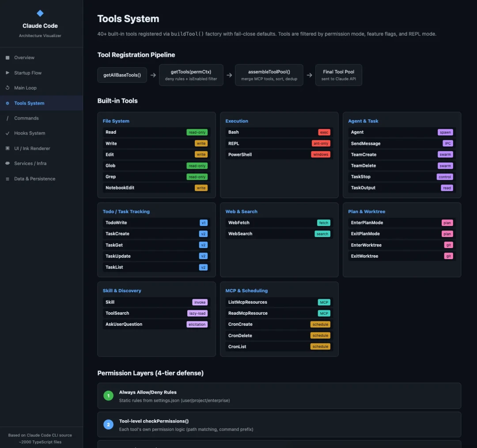
Task: Click the TeamCreate tool row
Action: click(401, 154)
